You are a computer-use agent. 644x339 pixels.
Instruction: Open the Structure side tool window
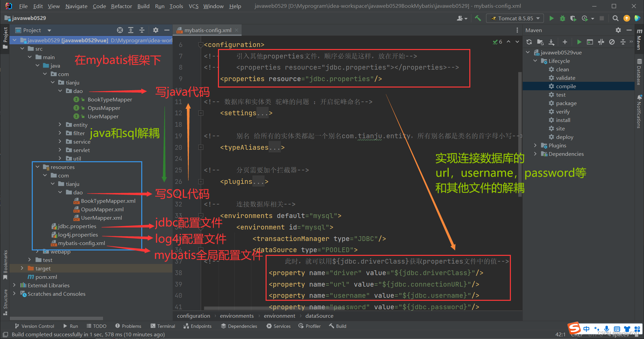click(x=5, y=302)
